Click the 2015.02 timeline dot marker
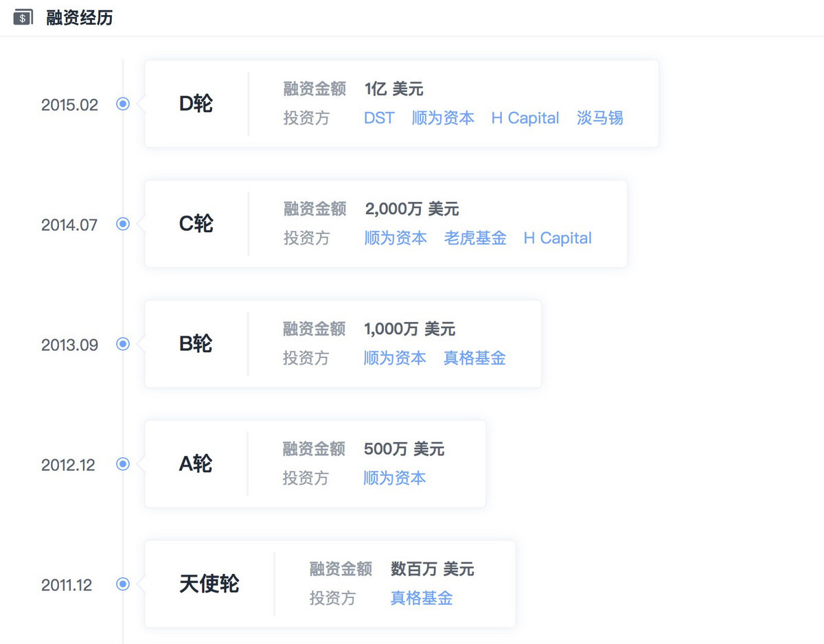 [x=123, y=104]
